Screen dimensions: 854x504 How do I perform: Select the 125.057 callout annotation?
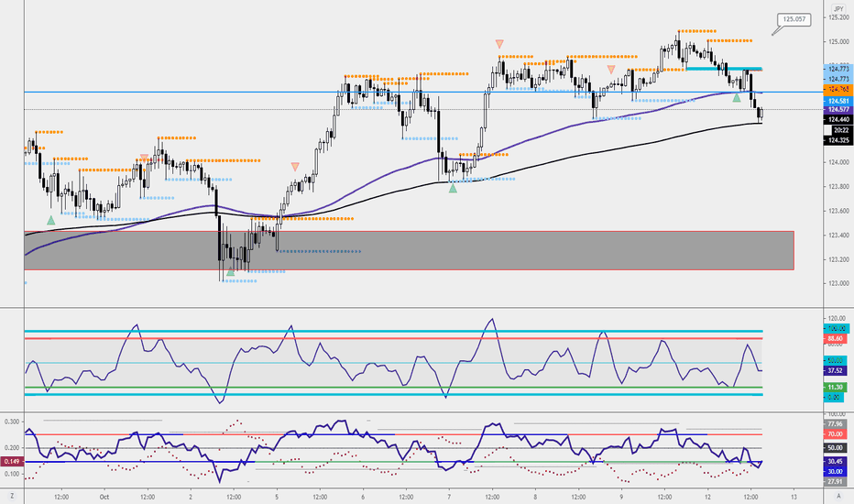pos(794,19)
